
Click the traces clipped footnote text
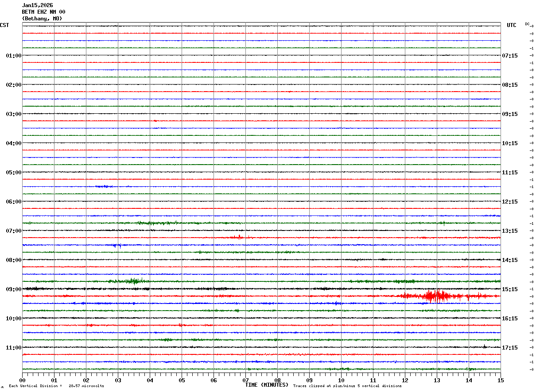click(347, 386)
